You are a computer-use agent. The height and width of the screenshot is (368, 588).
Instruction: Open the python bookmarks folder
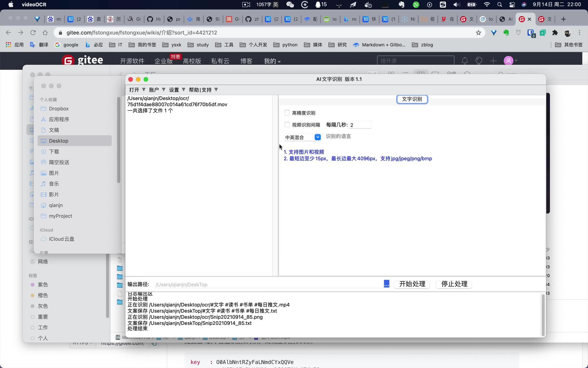285,45
